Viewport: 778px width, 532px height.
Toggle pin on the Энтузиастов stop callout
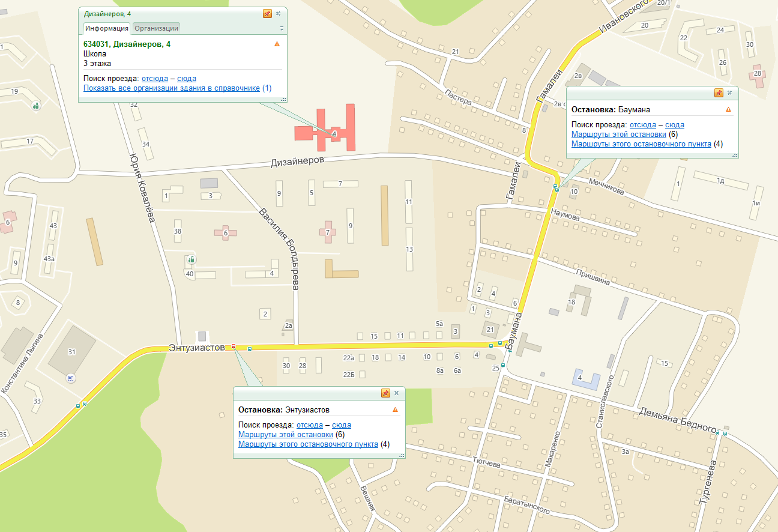(x=385, y=393)
